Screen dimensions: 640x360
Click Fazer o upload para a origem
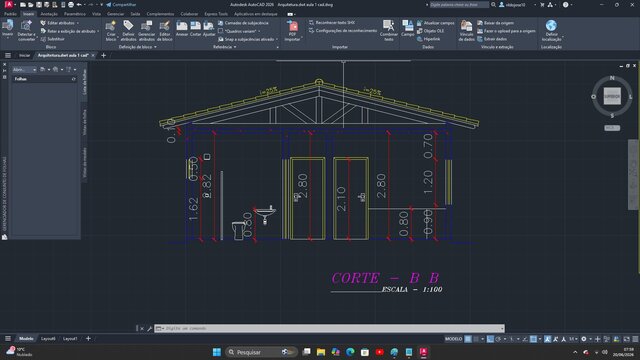506,31
